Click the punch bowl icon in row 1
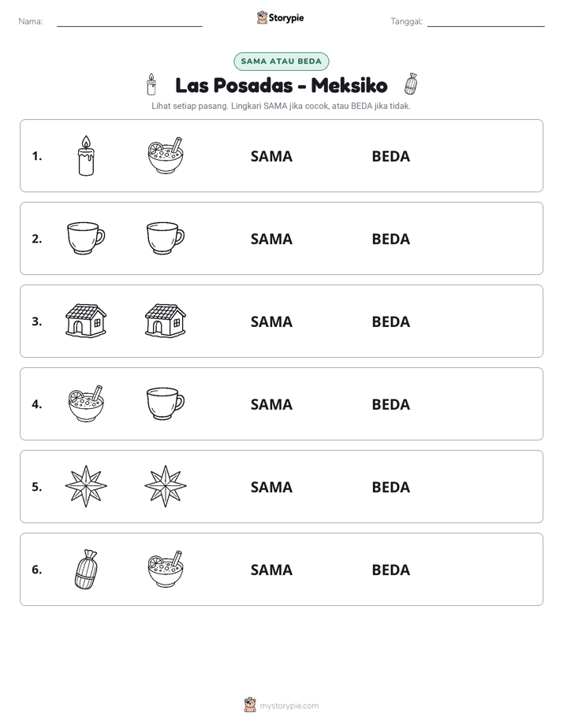 (x=166, y=155)
